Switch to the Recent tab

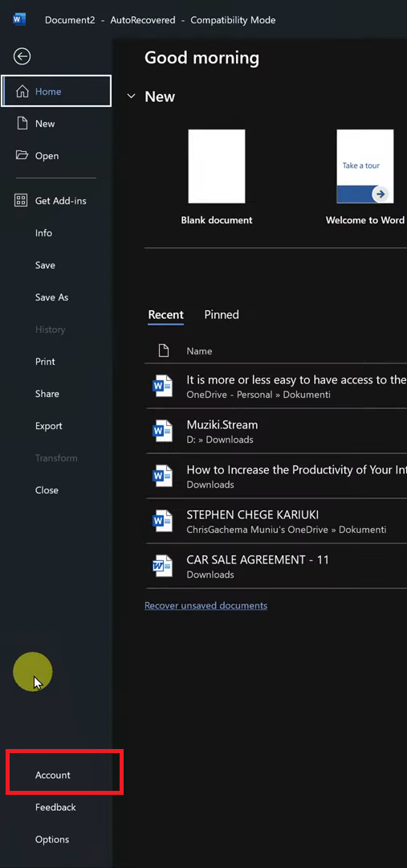pyautogui.click(x=166, y=314)
